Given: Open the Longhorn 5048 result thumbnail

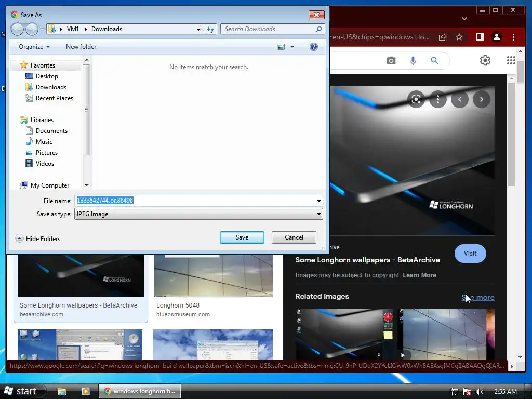Looking at the screenshot, I should 214,275.
